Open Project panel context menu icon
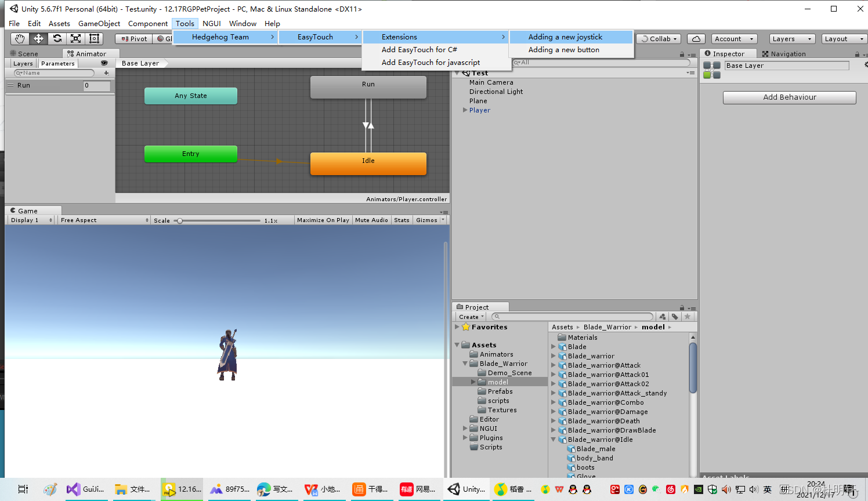Viewport: 868px width, 501px height. pos(692,308)
